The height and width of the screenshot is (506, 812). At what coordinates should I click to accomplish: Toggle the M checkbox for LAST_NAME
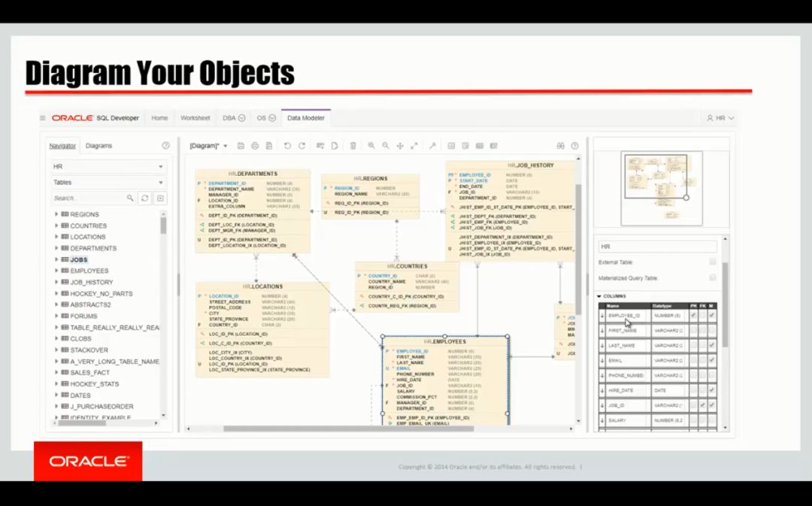pos(712,345)
